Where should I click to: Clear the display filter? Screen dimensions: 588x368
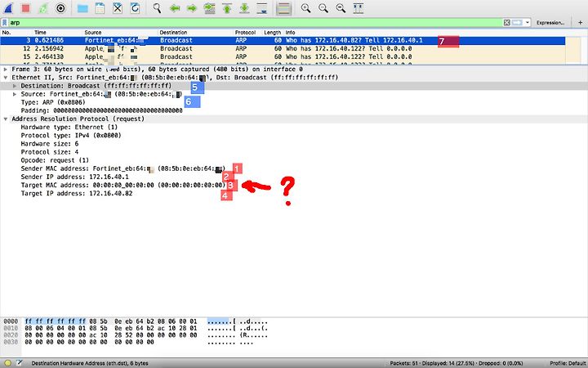coord(506,23)
